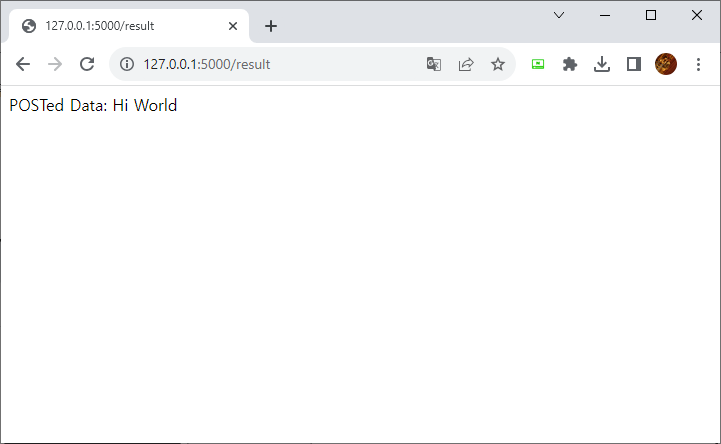Open the green screen extension icon
Viewport: 721px width, 444px height.
[538, 64]
